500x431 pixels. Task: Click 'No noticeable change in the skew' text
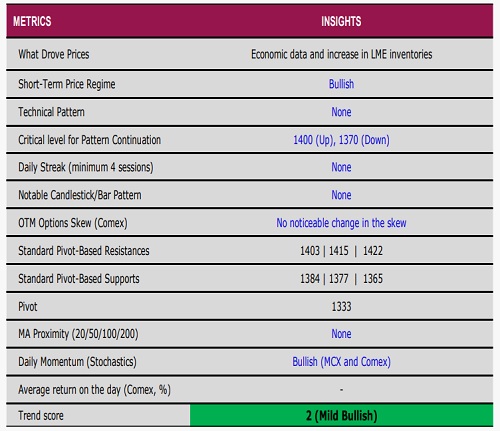coord(341,223)
